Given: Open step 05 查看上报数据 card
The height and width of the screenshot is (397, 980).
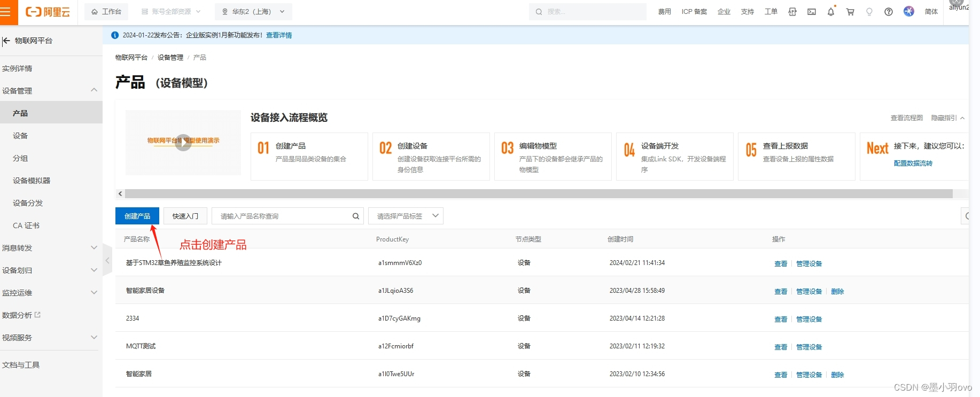Looking at the screenshot, I should coord(797,157).
